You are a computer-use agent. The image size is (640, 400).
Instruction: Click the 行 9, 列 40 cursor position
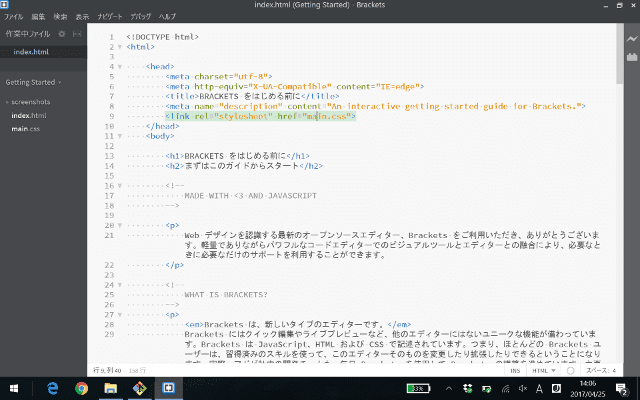pos(107,370)
